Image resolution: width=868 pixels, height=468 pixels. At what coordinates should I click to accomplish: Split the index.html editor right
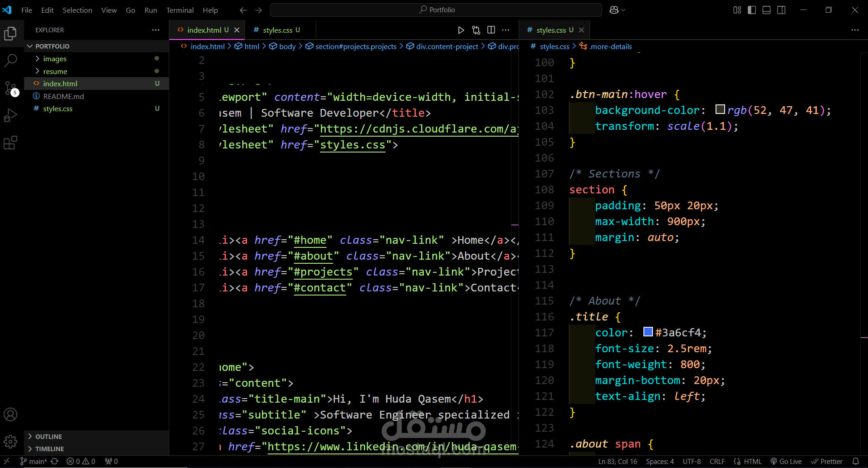[x=491, y=30]
